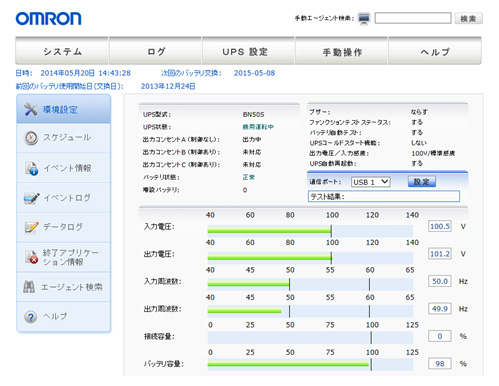
Task: Go to イベント情報 in the sidebar
Action: pyautogui.click(x=64, y=168)
